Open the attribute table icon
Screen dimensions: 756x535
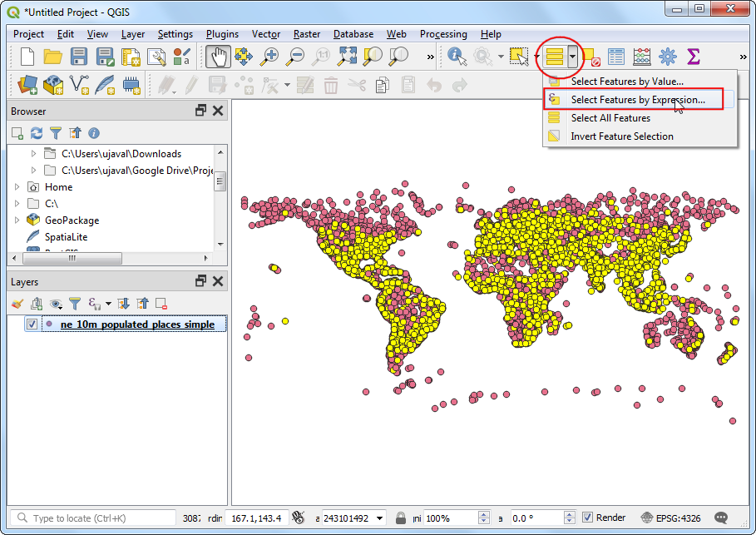(615, 57)
